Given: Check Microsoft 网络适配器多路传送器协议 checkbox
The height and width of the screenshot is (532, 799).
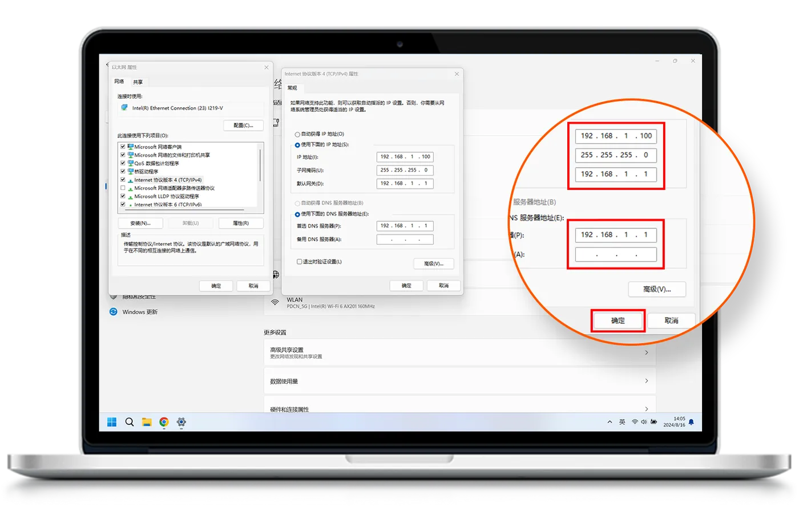Looking at the screenshot, I should [123, 188].
